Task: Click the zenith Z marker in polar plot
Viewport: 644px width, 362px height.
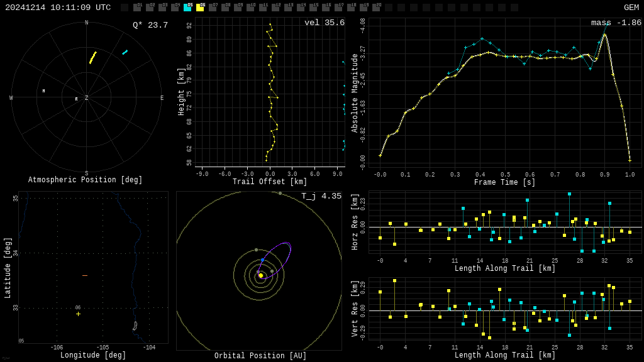Action: 86,98
